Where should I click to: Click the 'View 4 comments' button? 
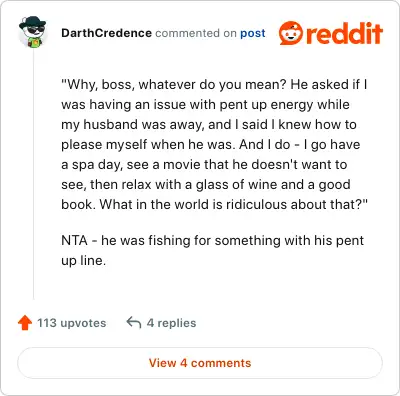tap(200, 363)
